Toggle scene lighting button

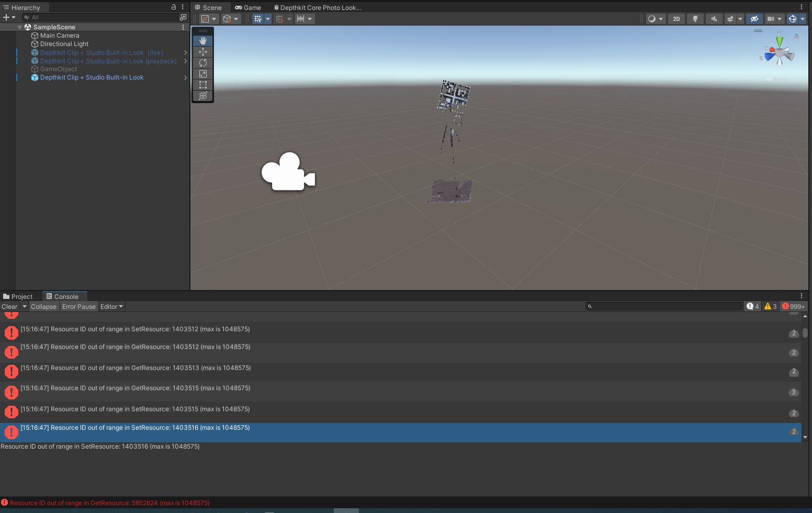coord(695,19)
